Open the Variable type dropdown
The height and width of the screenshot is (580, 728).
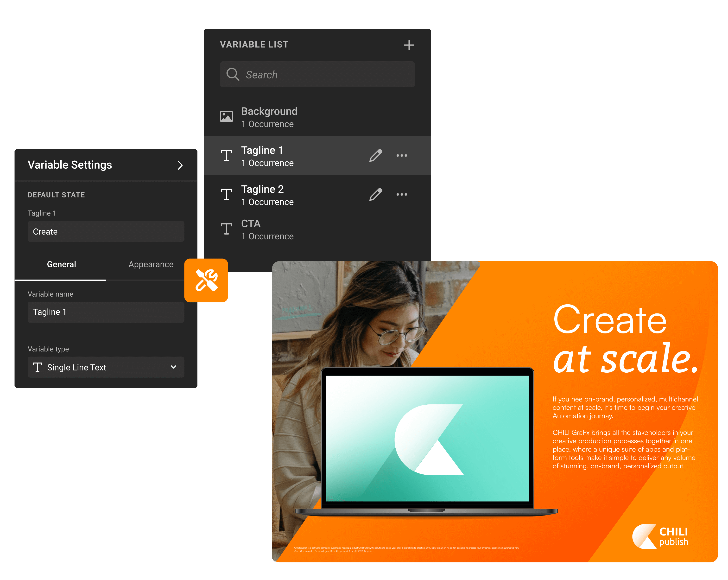click(x=106, y=367)
